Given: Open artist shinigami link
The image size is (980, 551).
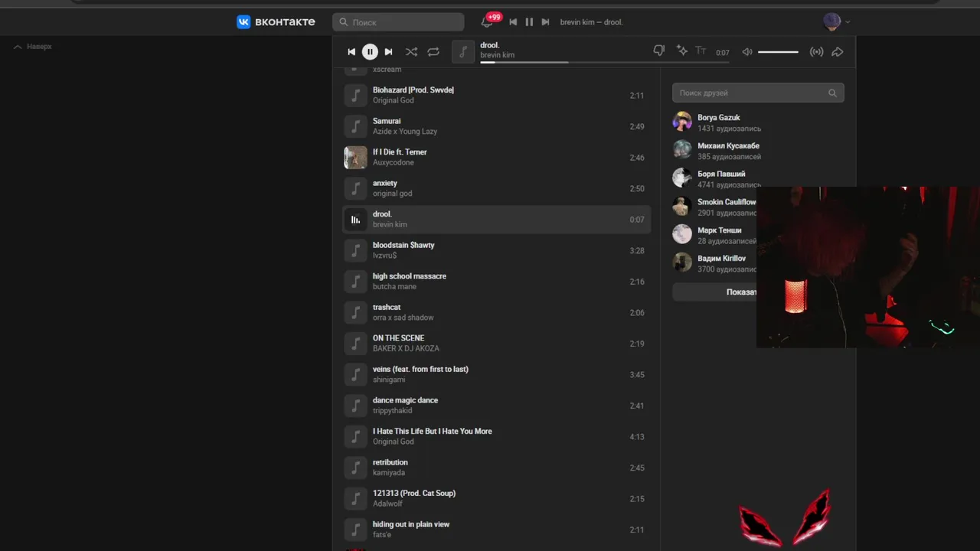Looking at the screenshot, I should (389, 380).
